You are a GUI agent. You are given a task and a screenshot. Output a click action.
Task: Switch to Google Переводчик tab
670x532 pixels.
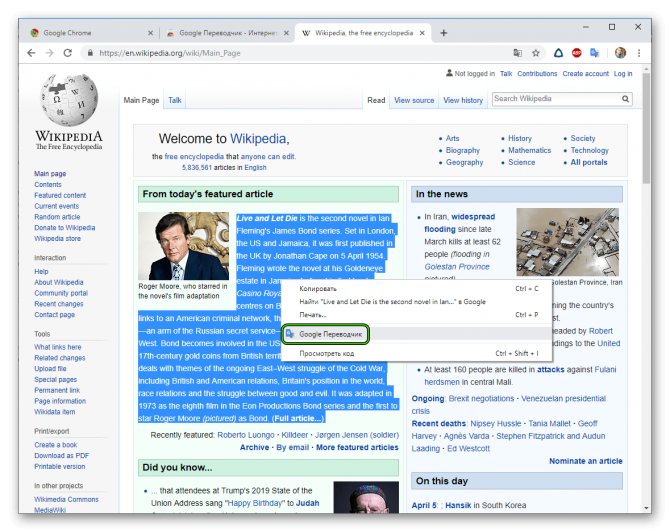[x=226, y=33]
